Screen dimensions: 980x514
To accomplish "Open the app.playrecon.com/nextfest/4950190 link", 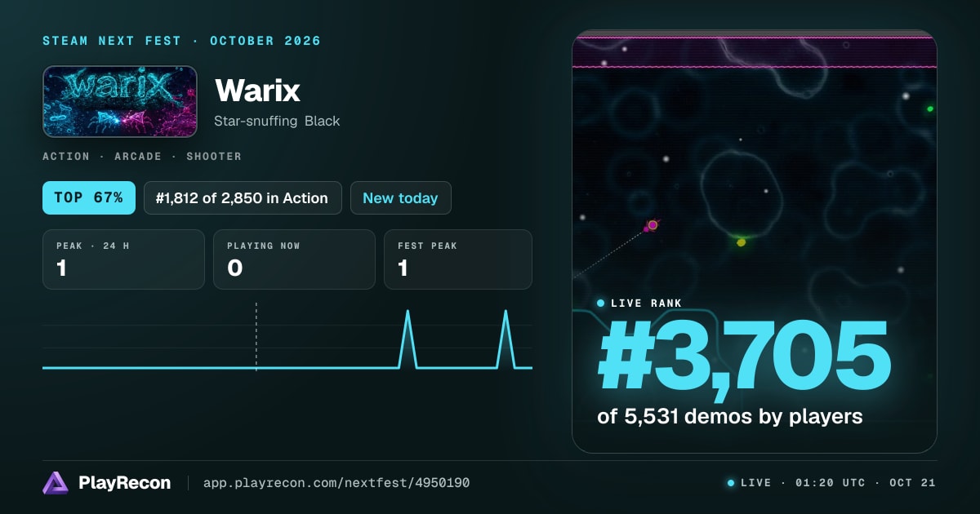I will pos(336,483).
